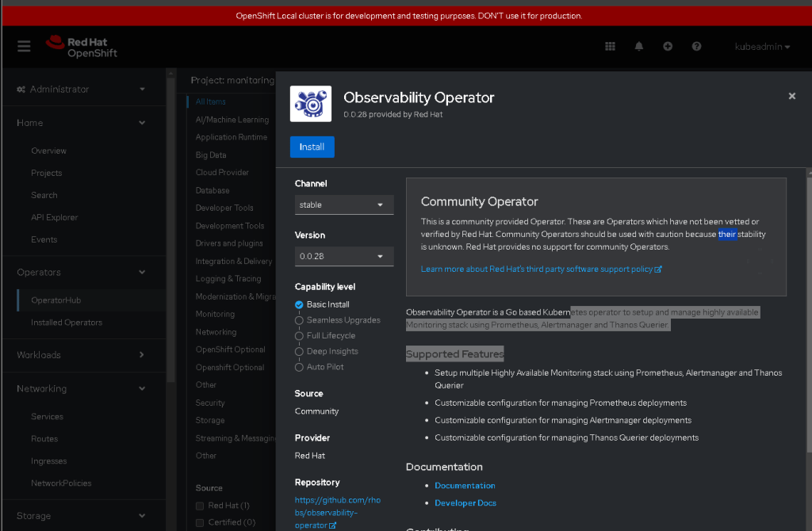Go to Overview in navigation
812x531 pixels.
click(x=48, y=151)
